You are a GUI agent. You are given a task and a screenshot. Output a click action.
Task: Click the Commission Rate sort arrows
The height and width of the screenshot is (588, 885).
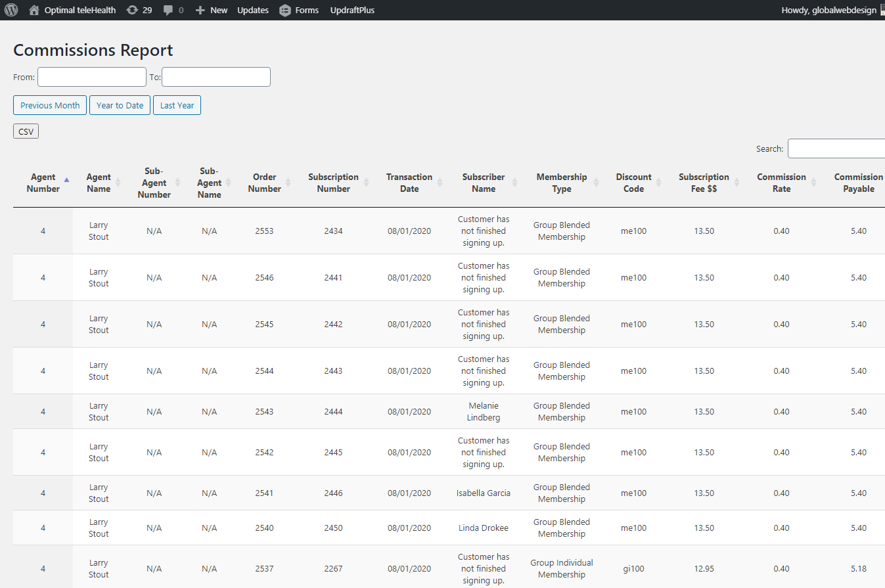pos(813,183)
